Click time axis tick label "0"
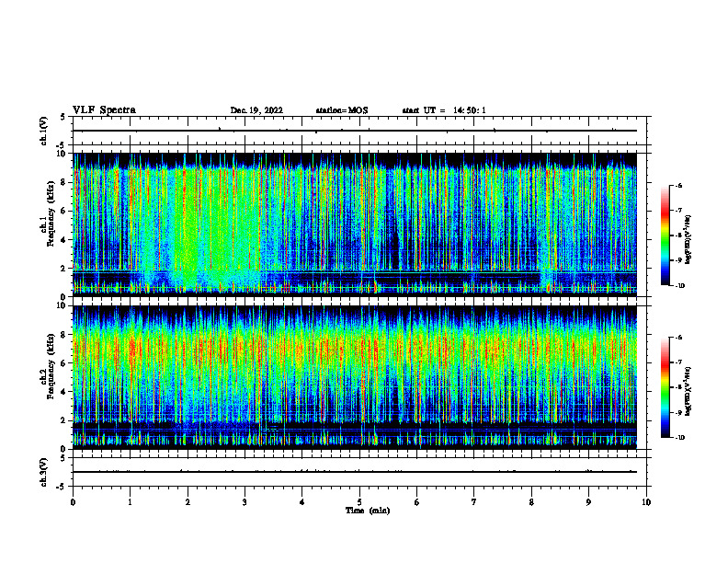 (x=73, y=502)
